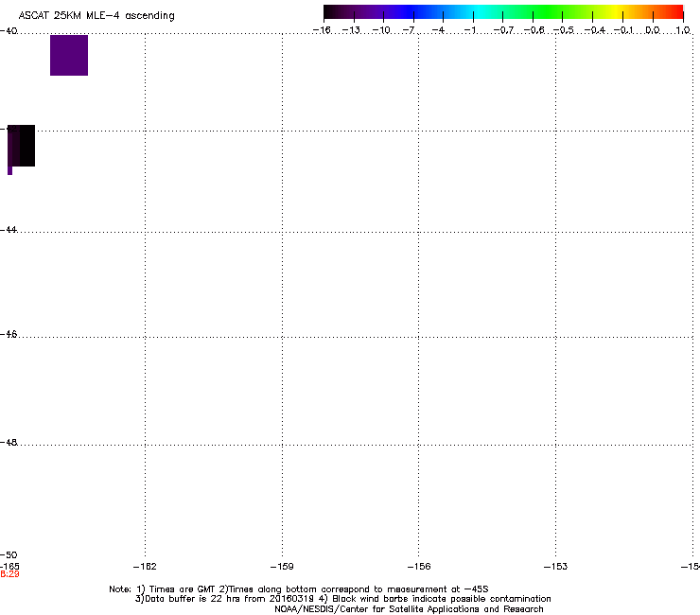The width and height of the screenshot is (700, 615).
Task: Click the color scale bar legend
Action: click(x=503, y=12)
